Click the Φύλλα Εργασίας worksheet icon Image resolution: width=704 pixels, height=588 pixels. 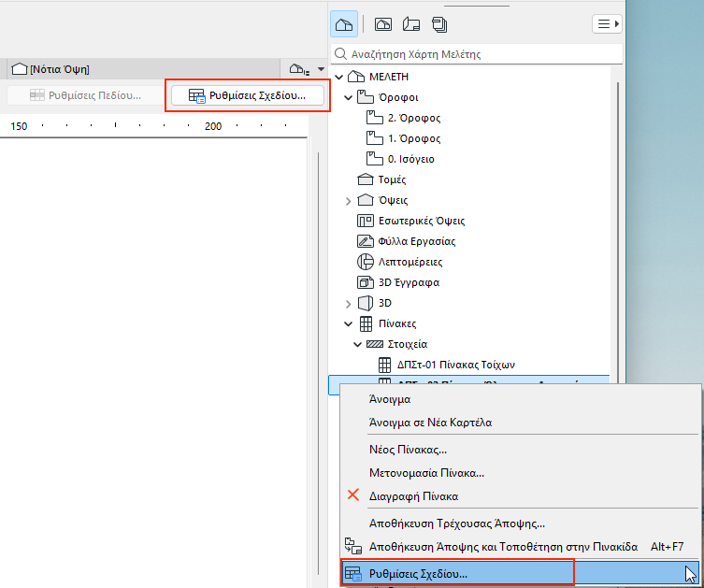pyautogui.click(x=365, y=241)
